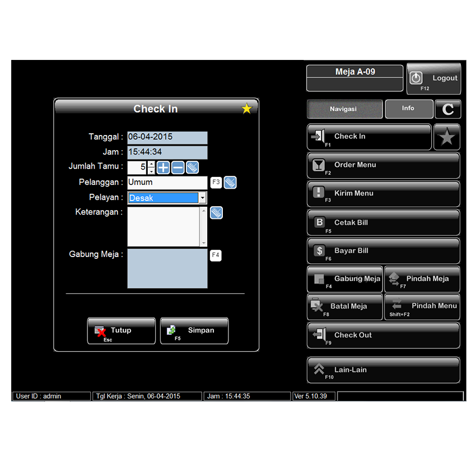Click the F3 customer lookup button

click(x=216, y=183)
